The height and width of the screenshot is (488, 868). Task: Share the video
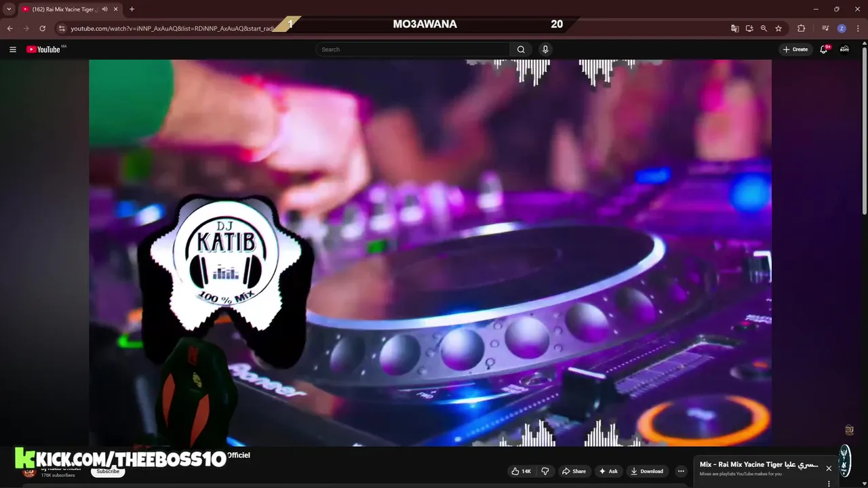[573, 471]
